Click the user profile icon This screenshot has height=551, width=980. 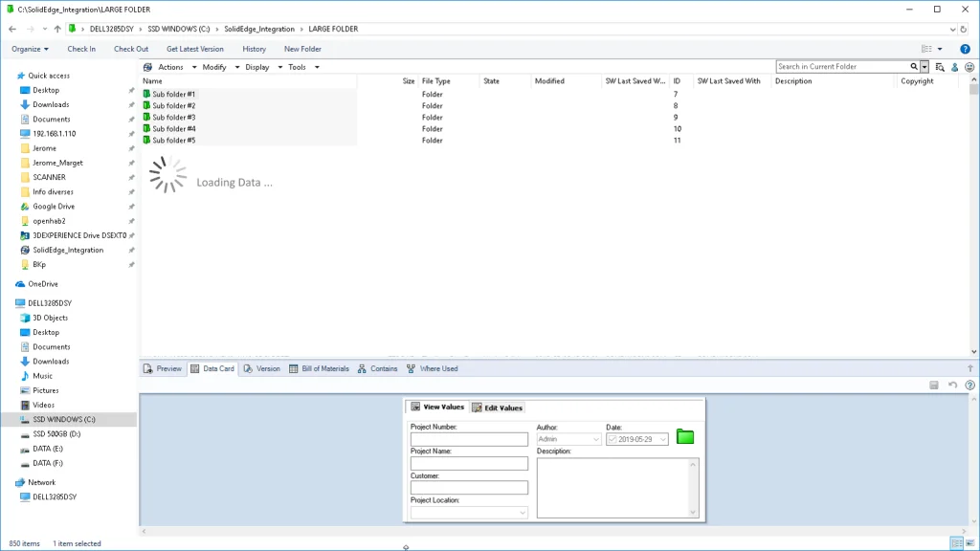tap(955, 67)
